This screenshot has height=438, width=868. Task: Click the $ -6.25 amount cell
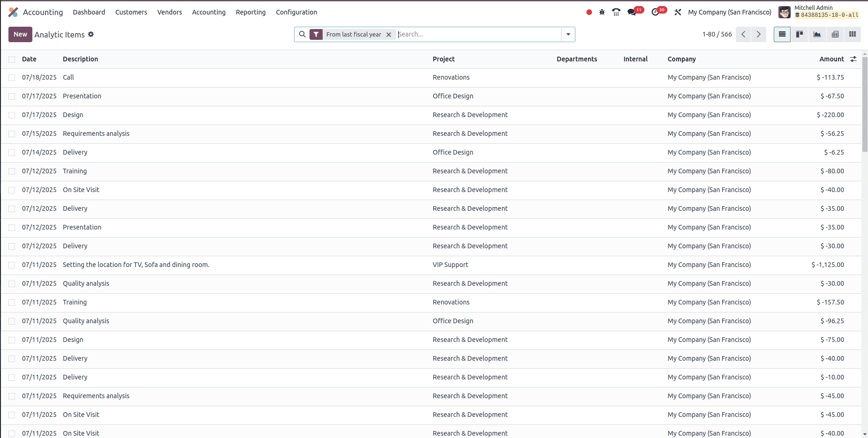[834, 152]
